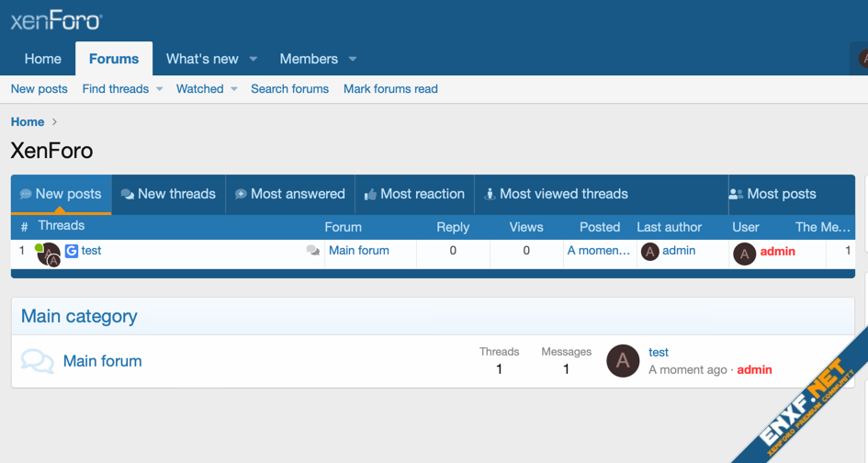Switch to the Most answered tab
Screen dimensions: 868x463
tap(289, 194)
